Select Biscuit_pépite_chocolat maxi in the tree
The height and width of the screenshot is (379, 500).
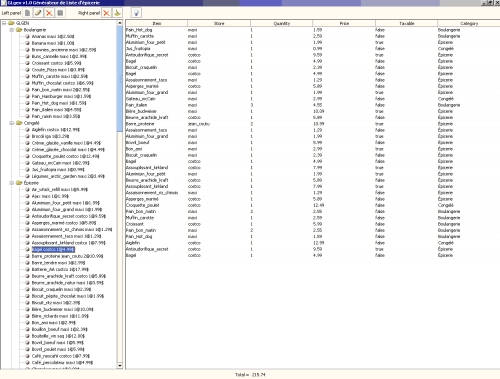tap(68, 296)
